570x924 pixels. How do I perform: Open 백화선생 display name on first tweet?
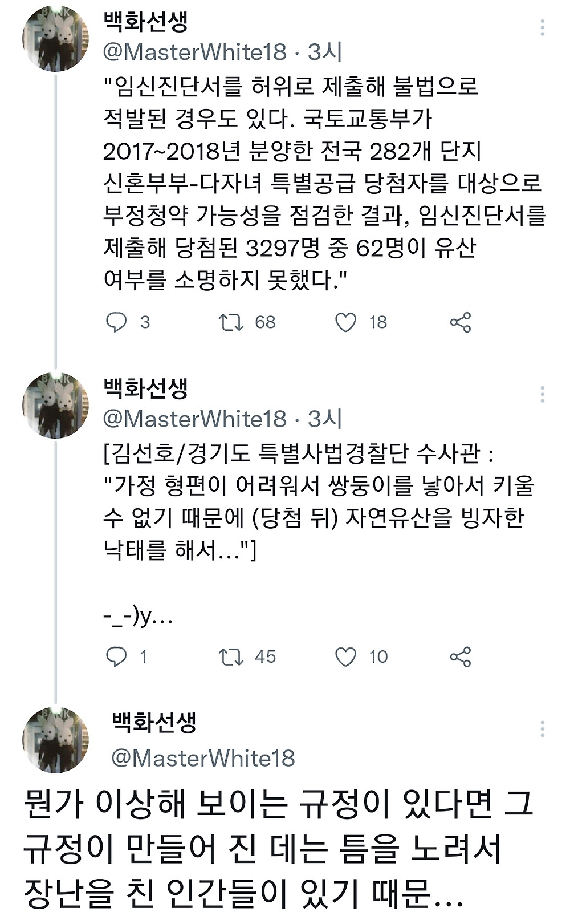[x=146, y=22]
